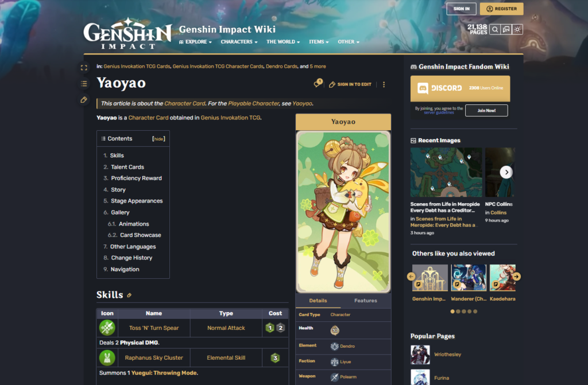Click the Toss 'N' Turn Spear skill icon
Image resolution: width=588 pixels, height=385 pixels.
click(x=107, y=328)
